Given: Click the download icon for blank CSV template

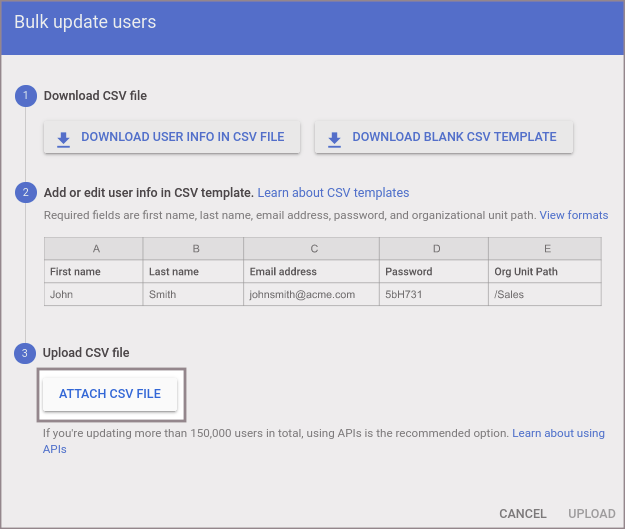Looking at the screenshot, I should [334, 138].
